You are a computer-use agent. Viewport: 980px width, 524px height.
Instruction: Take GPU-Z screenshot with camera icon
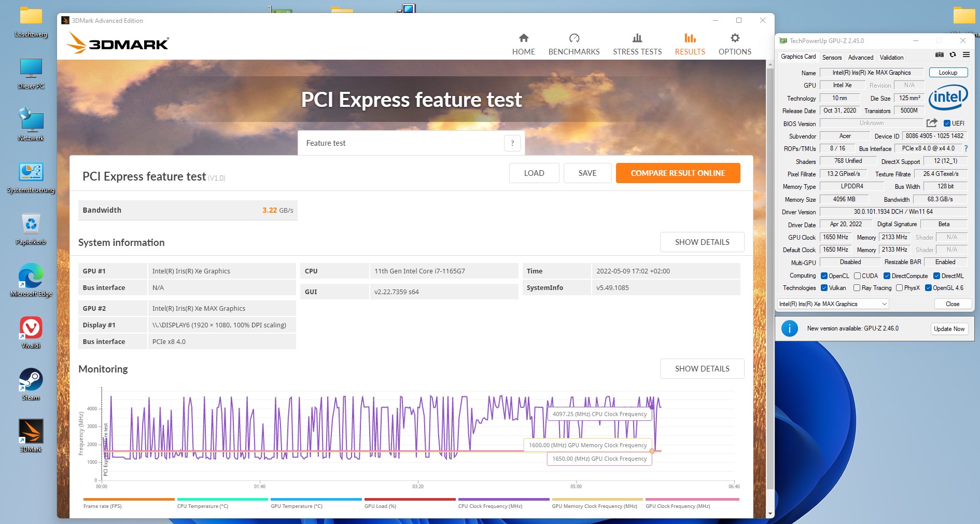click(940, 54)
